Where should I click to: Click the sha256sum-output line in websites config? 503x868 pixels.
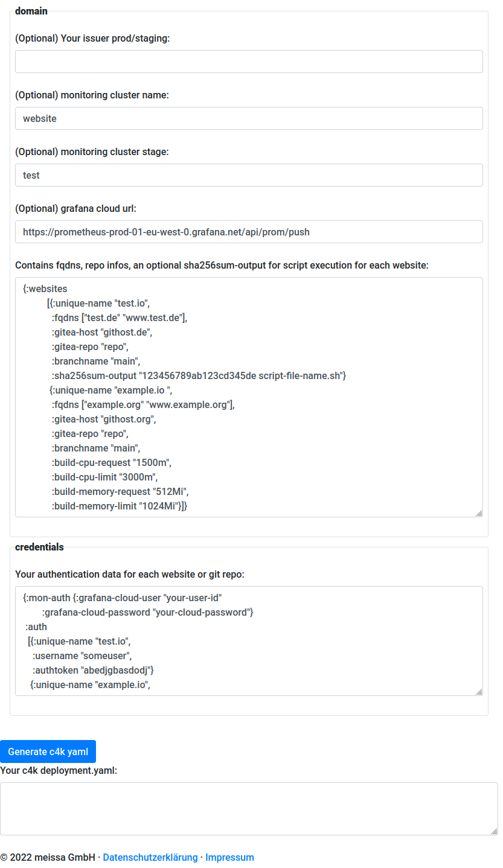(198, 375)
